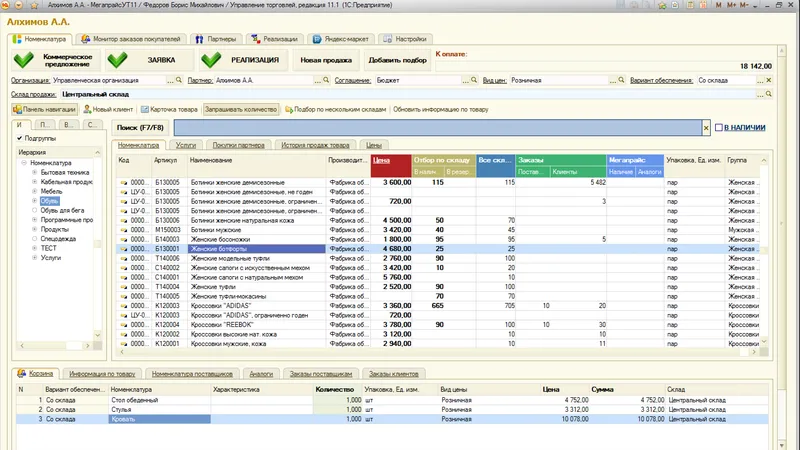Toggle В НАЛИЧИИ checkbox
The image size is (800, 450).
718,128
